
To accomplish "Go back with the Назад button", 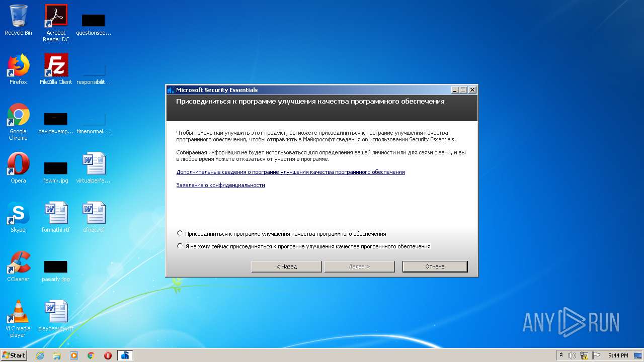I will (286, 266).
